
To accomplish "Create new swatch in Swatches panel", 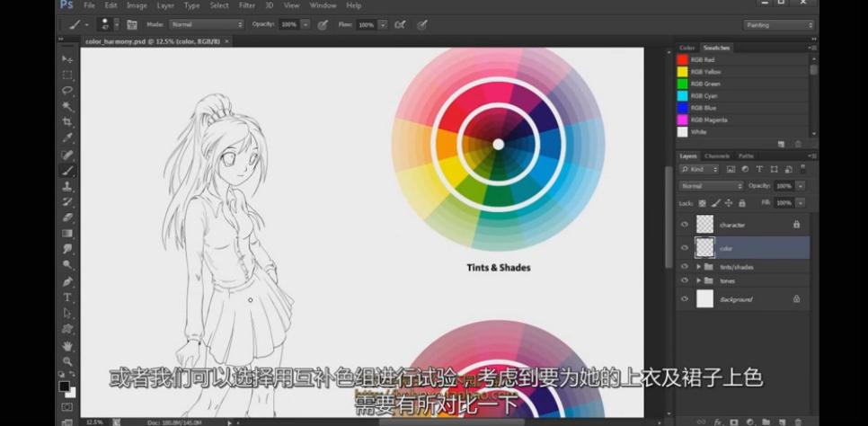I will (x=781, y=144).
